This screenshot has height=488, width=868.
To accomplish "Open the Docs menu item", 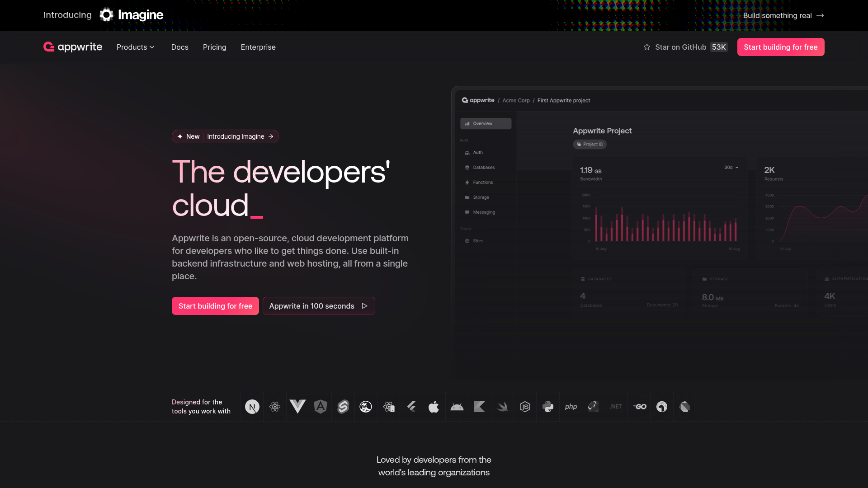I will pyautogui.click(x=179, y=47).
